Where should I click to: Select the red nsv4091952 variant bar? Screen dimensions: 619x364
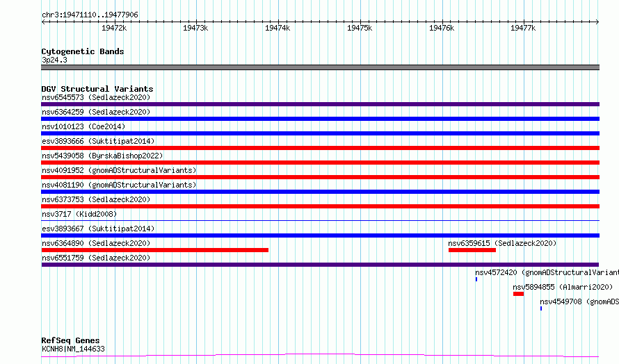(x=320, y=177)
